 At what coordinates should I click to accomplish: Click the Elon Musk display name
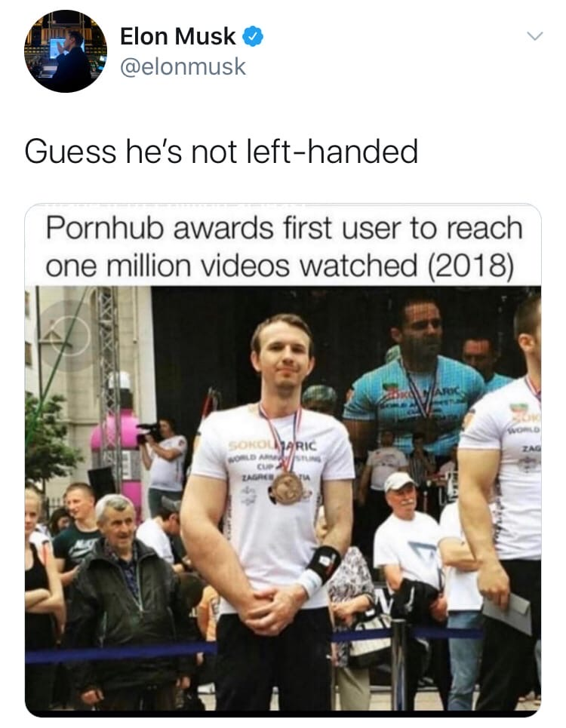tap(178, 36)
